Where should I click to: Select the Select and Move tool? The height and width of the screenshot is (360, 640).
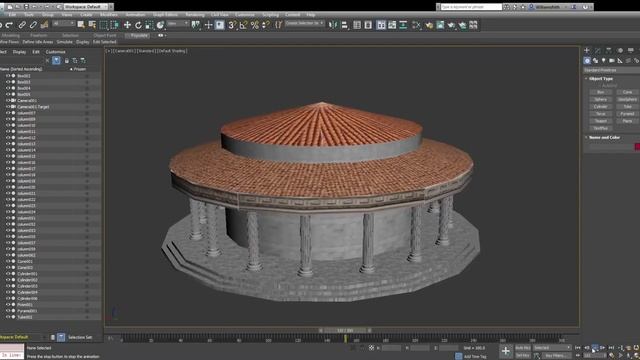pos(127,25)
